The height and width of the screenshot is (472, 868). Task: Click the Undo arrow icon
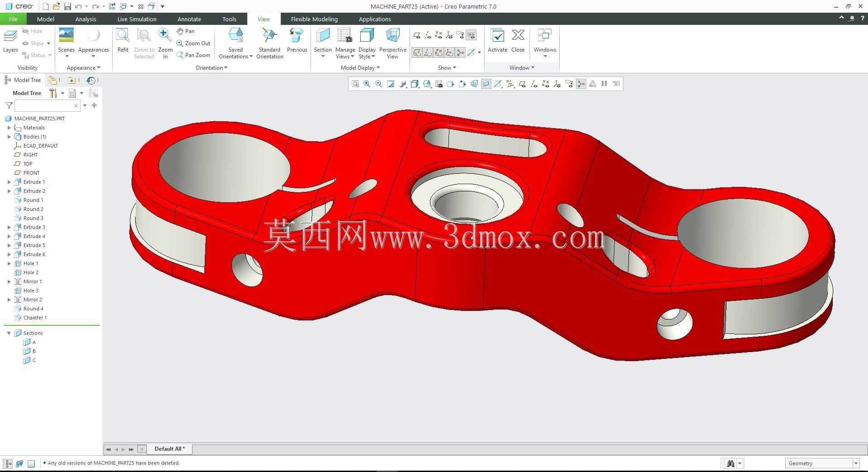click(x=78, y=6)
